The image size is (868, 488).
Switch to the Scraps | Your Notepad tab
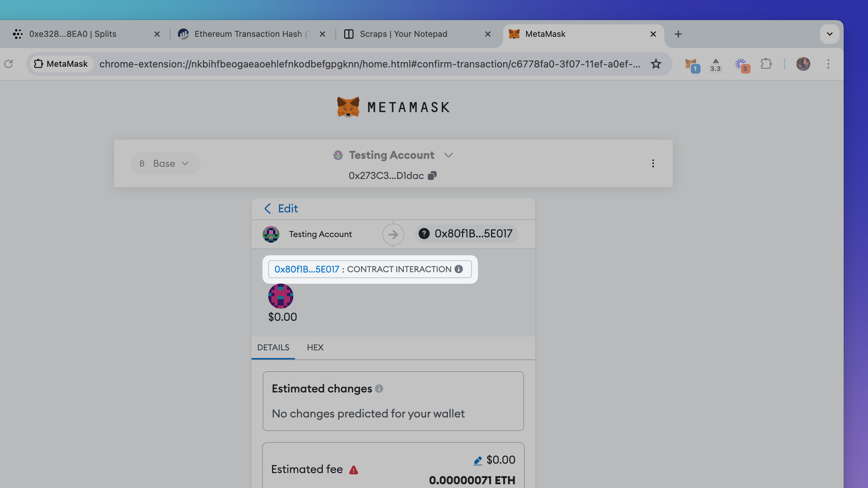click(403, 34)
